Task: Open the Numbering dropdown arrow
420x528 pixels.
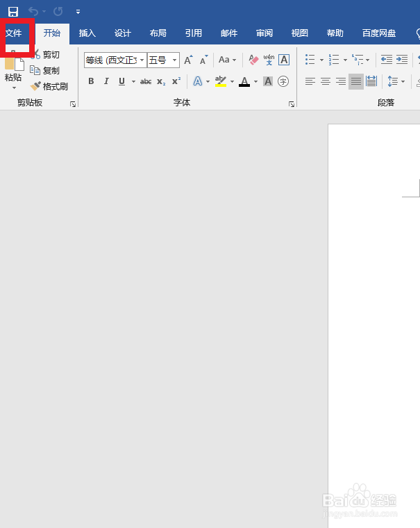Action: 345,60
